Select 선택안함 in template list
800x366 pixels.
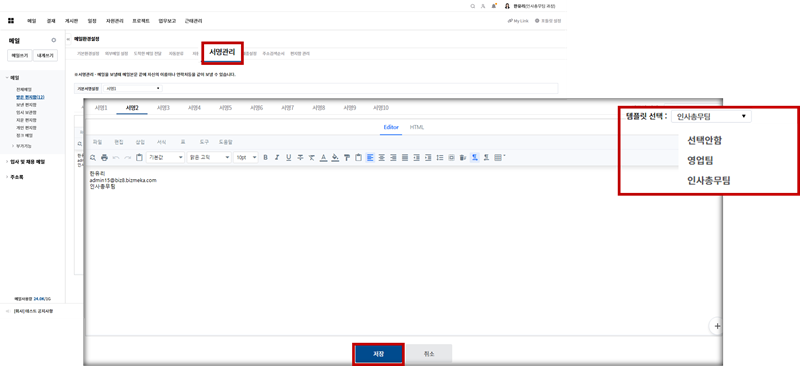coord(705,140)
